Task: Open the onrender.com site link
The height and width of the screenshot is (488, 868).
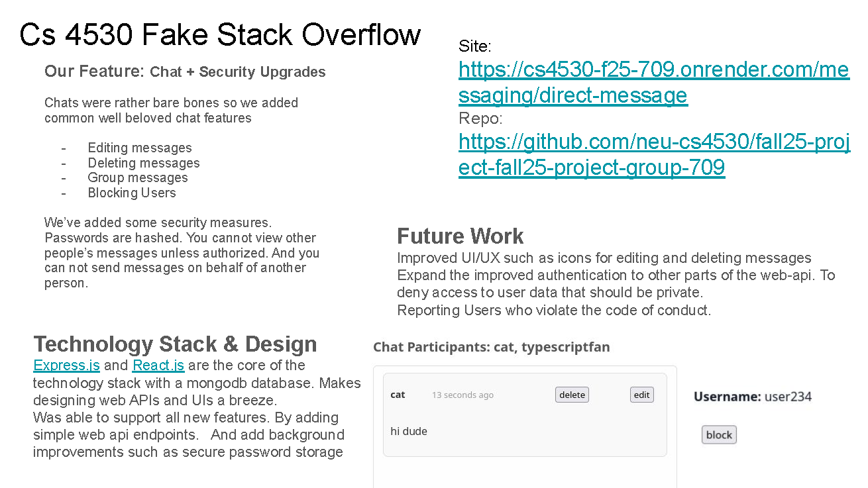Action: pyautogui.click(x=653, y=82)
